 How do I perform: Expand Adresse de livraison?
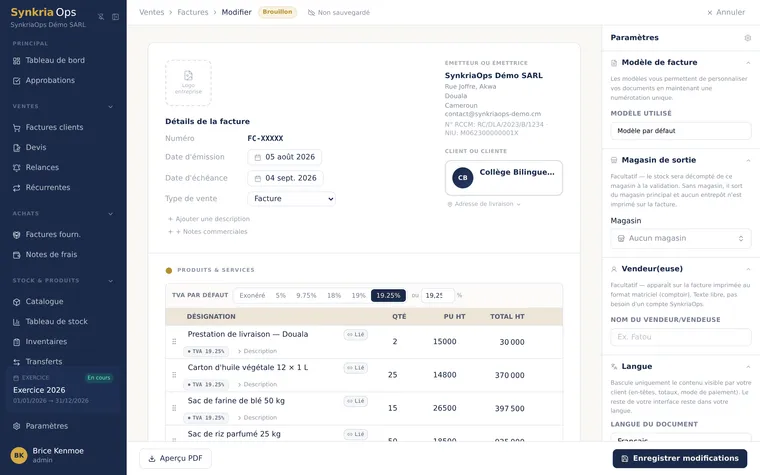(484, 204)
